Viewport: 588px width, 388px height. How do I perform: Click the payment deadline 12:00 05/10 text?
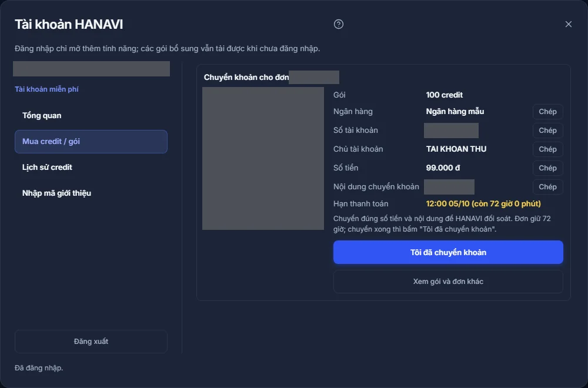(x=483, y=203)
